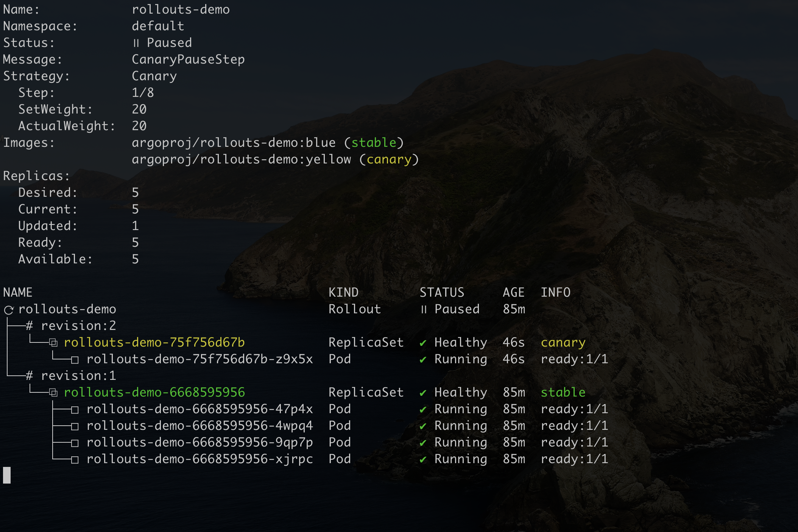Image resolution: width=798 pixels, height=532 pixels.
Task: Click the ReplicaSet icon for rollouts-demo-75f756d67b
Action: pyautogui.click(x=53, y=343)
